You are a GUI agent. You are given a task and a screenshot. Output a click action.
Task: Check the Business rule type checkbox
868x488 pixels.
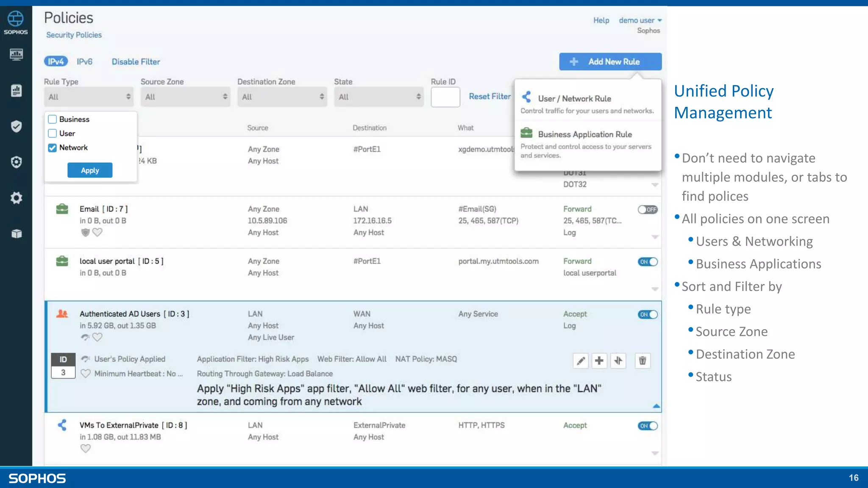click(x=53, y=119)
